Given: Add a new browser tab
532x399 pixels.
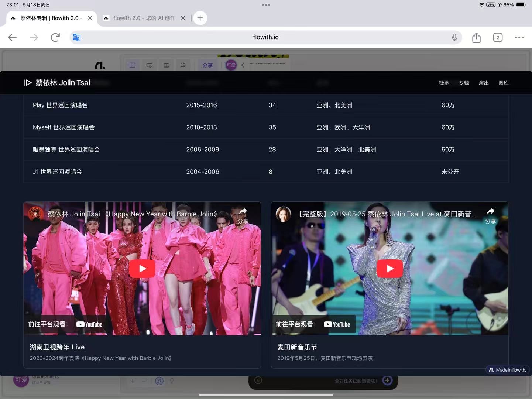Looking at the screenshot, I should point(200,18).
